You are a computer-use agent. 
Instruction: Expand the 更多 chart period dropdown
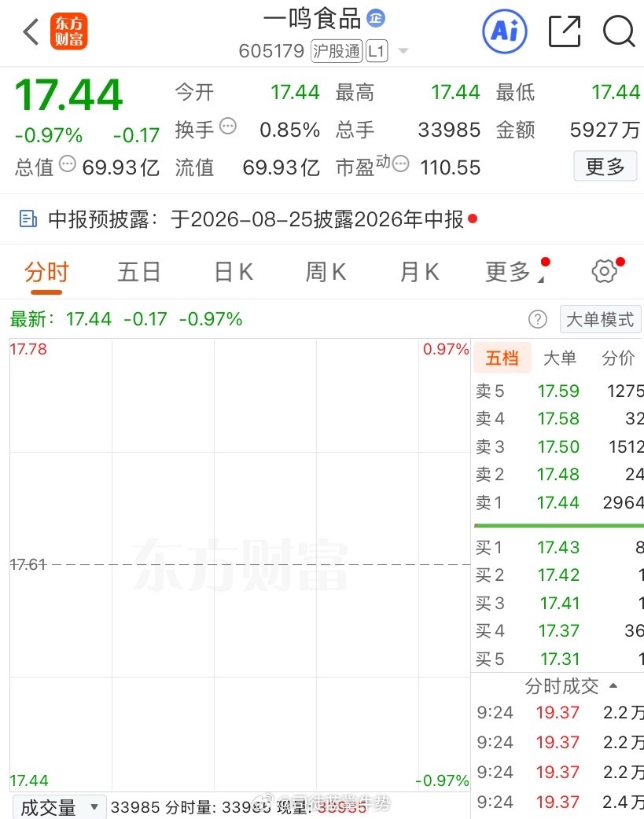(x=515, y=272)
